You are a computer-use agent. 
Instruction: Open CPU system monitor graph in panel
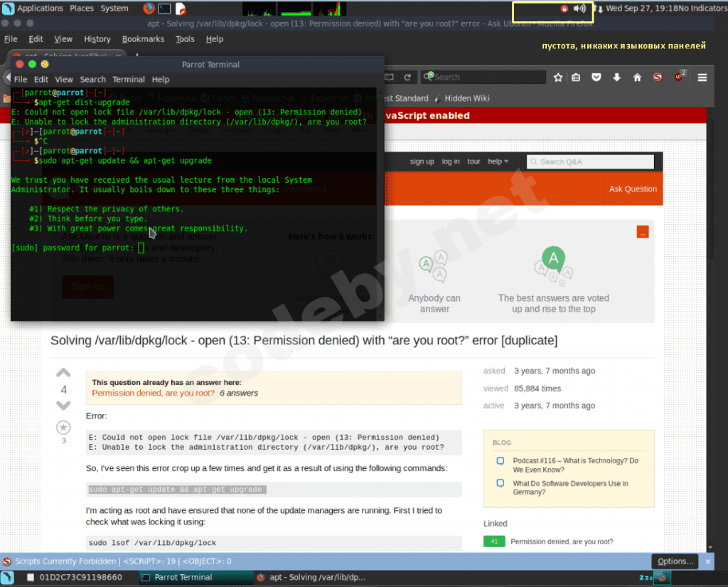point(259,9)
